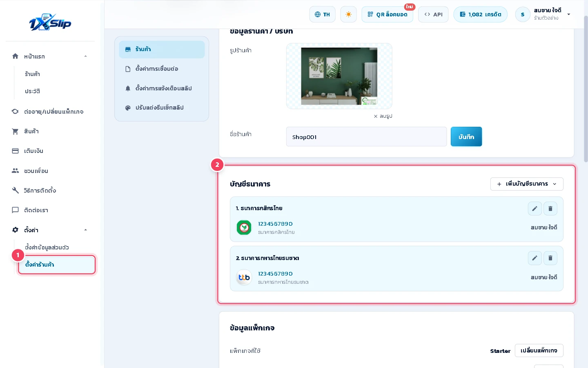
Task: View the 1,082 เครดิต balance
Action: tap(480, 14)
